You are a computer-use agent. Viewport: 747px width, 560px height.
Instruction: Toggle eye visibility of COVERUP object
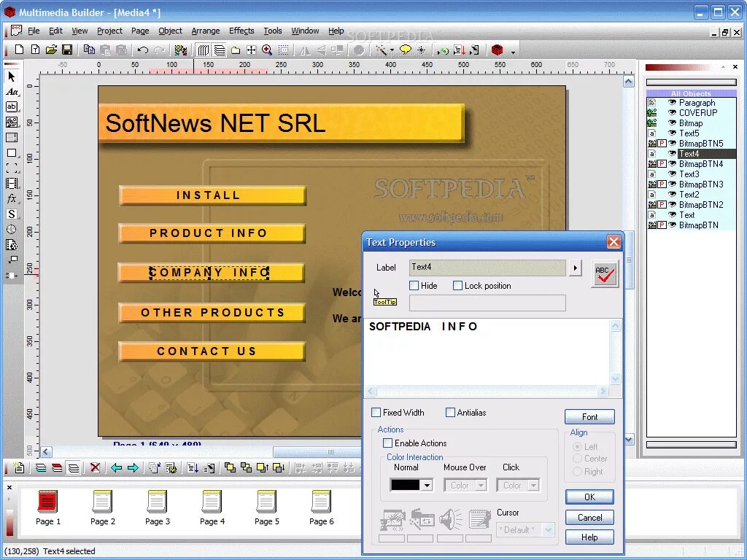(x=672, y=113)
